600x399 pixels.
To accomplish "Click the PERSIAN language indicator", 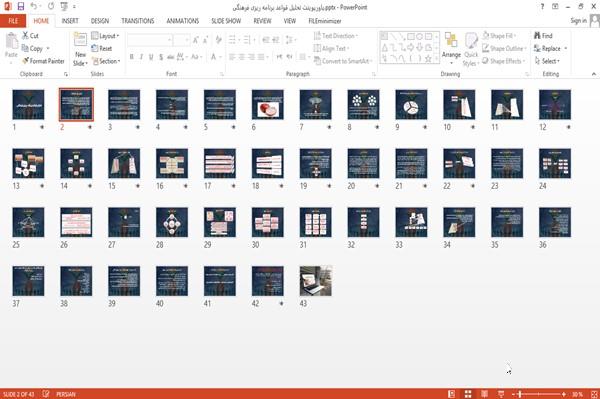I will click(66, 394).
